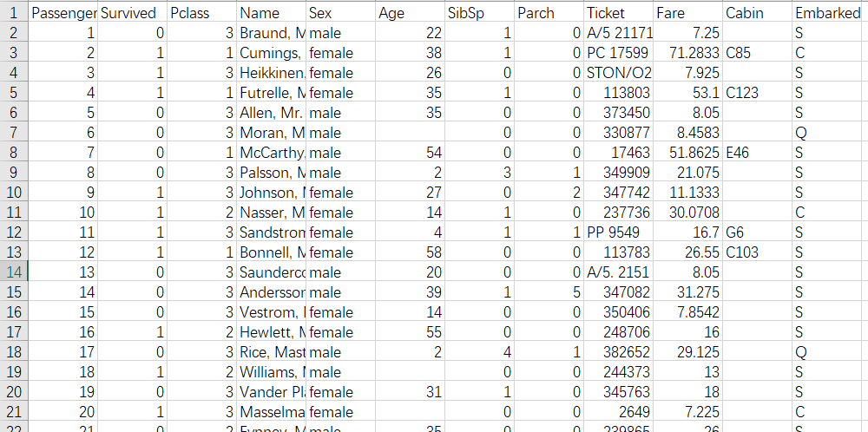
Task: Click the cabin cell "E46"
Action: click(x=757, y=153)
